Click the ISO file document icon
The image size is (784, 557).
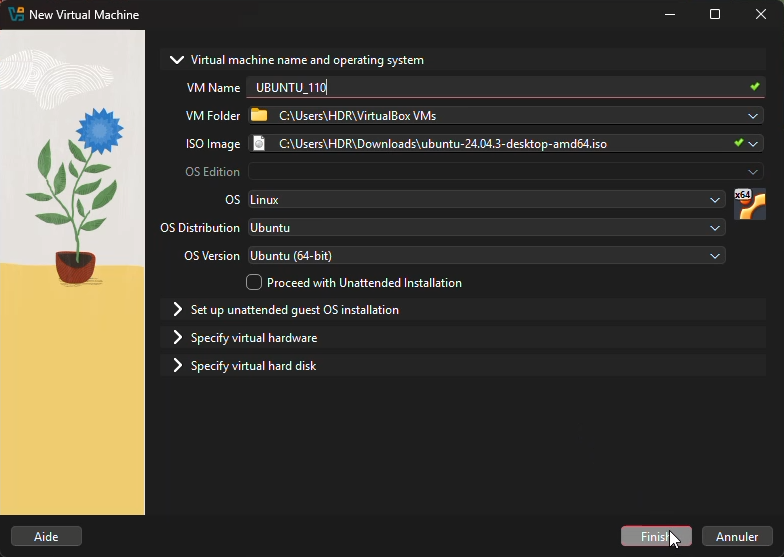[259, 143]
